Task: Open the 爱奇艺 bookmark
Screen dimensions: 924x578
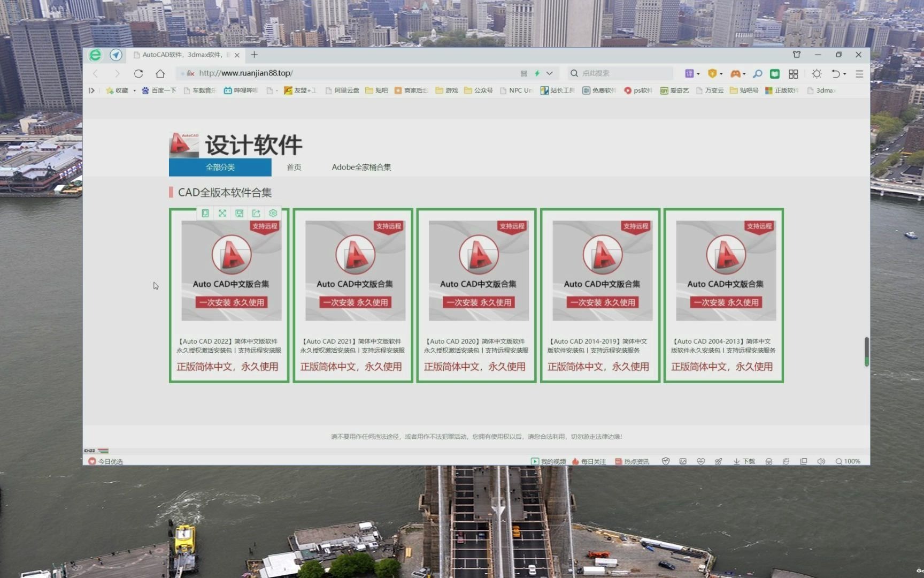Action: pos(675,90)
